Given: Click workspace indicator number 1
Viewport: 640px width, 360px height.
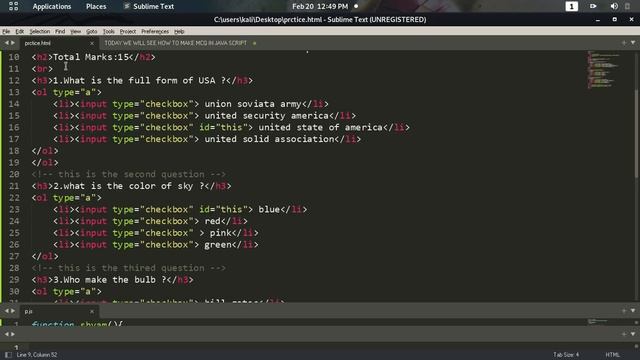Looking at the screenshot, I should (x=571, y=7).
